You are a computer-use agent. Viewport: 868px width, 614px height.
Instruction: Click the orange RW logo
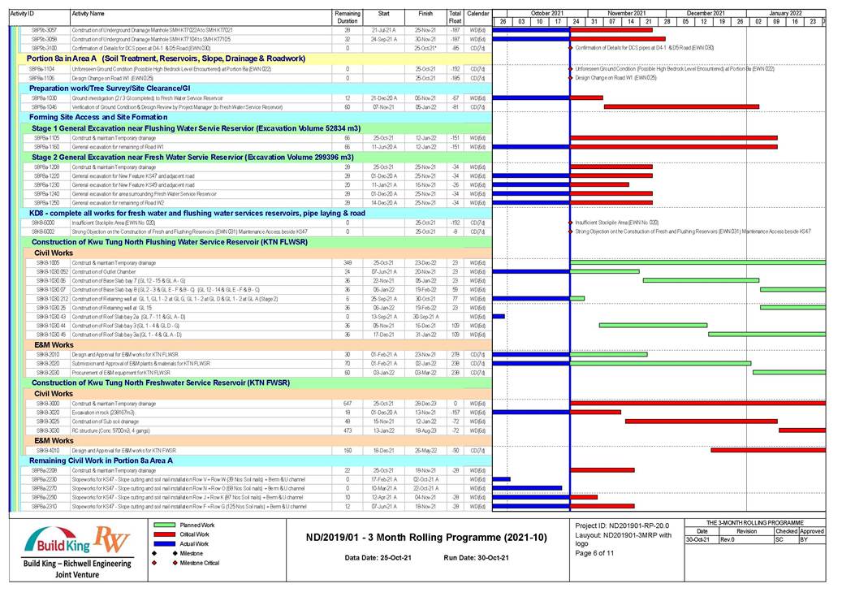pyautogui.click(x=111, y=538)
